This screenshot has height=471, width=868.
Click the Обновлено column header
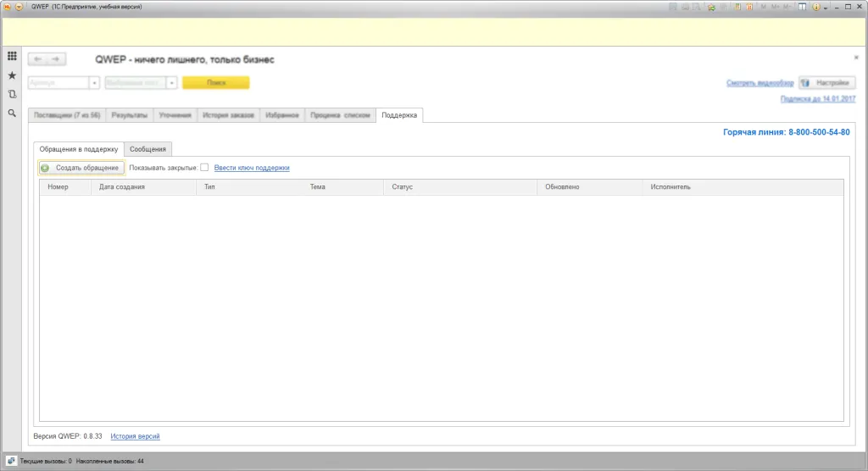tap(590, 187)
